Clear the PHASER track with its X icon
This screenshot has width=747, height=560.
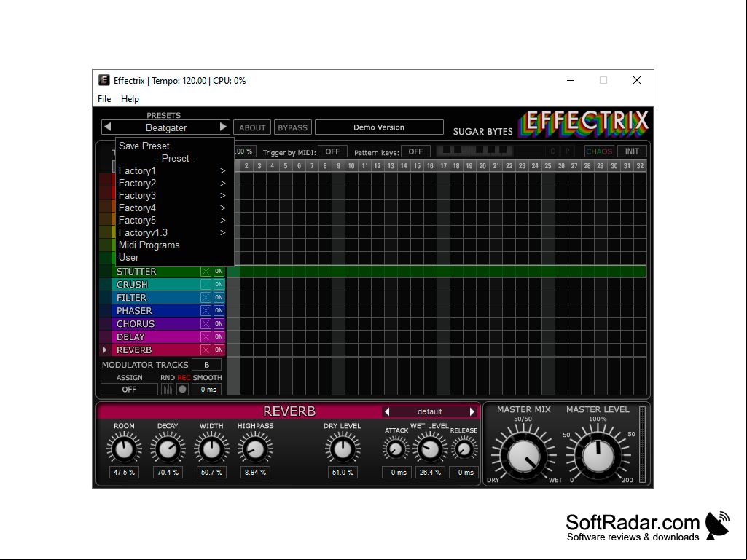click(206, 310)
